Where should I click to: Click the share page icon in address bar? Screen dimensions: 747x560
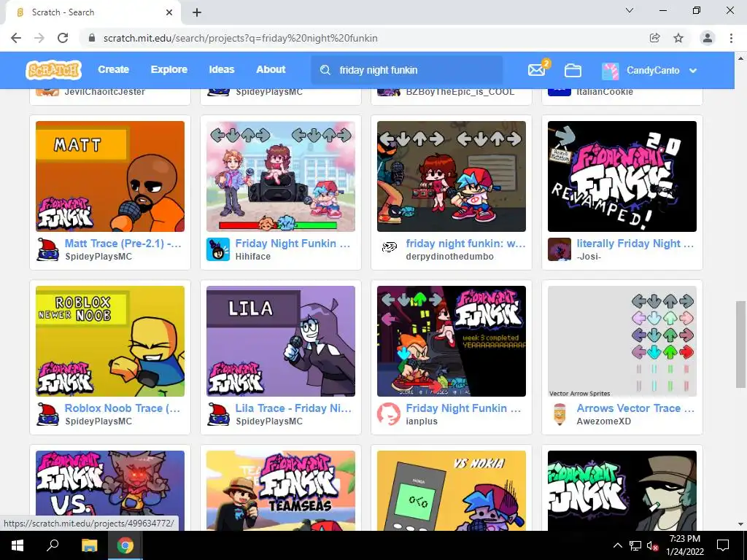pyautogui.click(x=654, y=38)
